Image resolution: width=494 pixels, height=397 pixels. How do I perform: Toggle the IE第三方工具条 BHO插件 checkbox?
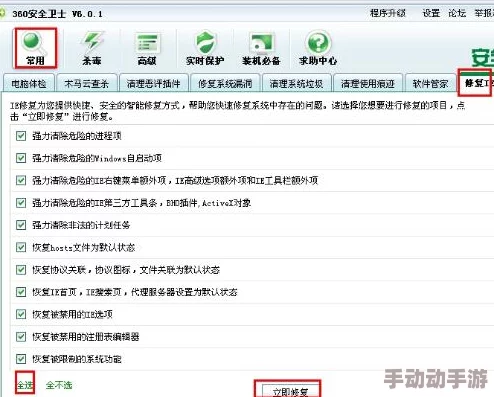pos(21,203)
